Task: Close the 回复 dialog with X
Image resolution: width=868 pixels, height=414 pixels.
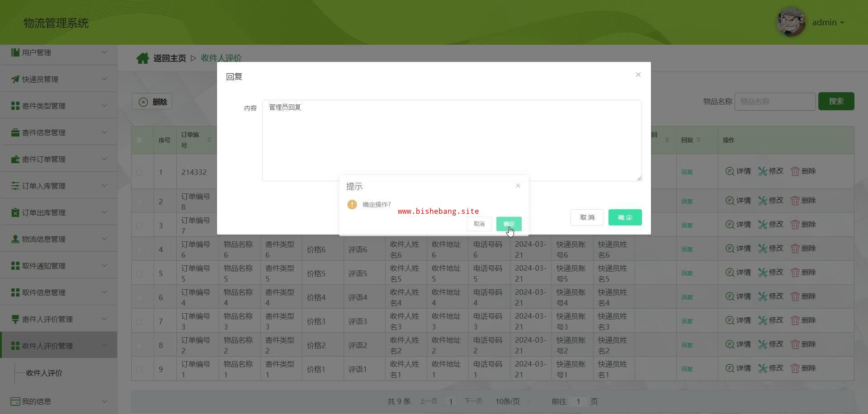Action: click(x=638, y=75)
